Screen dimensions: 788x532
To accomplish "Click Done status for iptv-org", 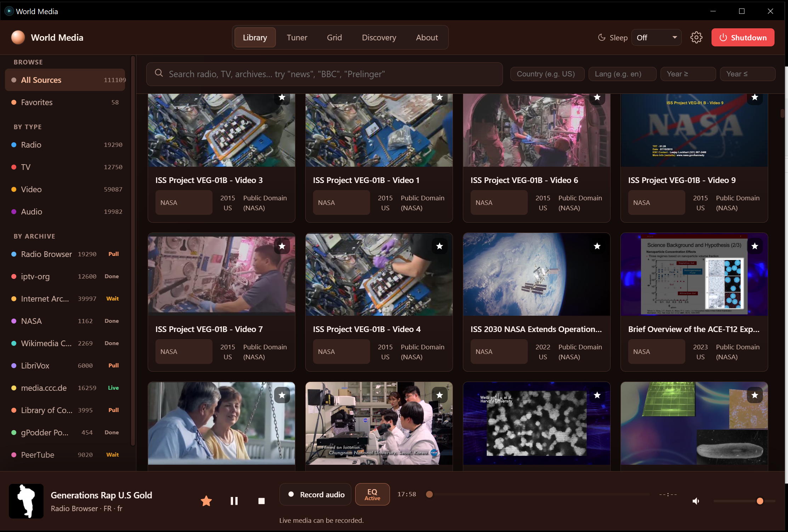I will click(112, 276).
